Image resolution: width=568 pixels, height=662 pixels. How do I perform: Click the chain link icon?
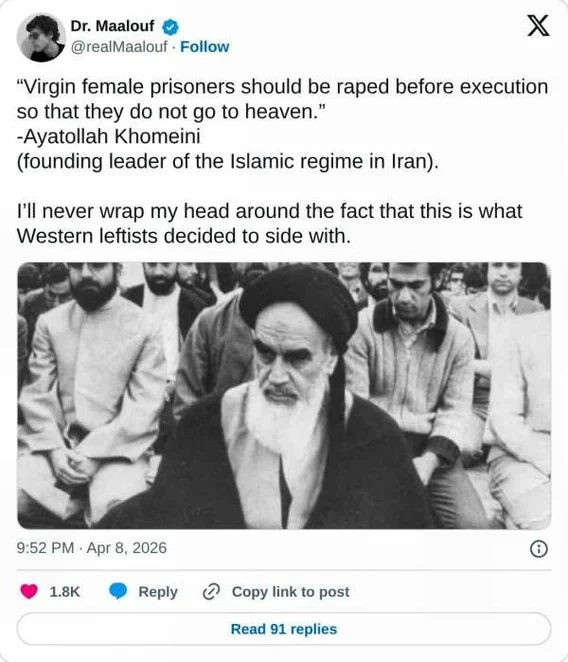point(211,591)
